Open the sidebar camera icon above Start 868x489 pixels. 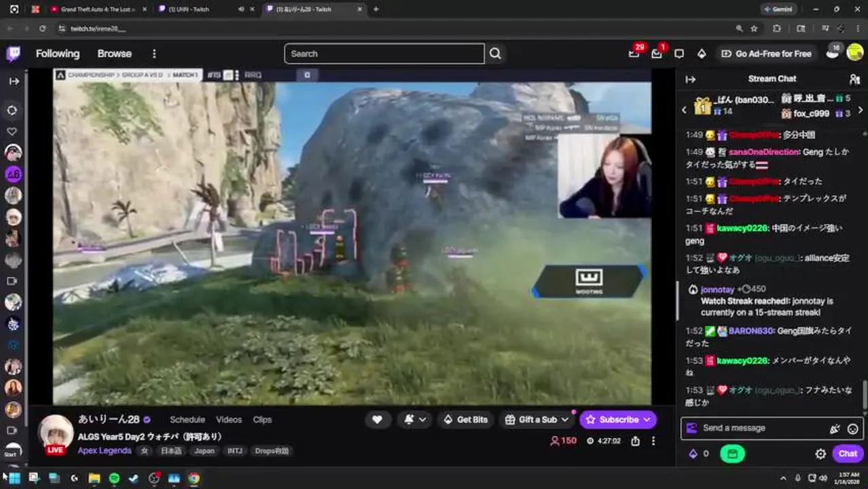(x=12, y=431)
